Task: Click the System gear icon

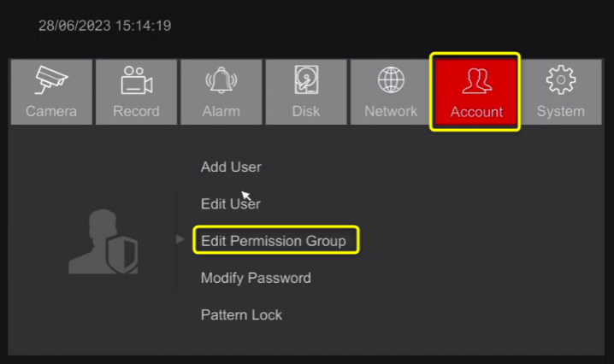Action: click(561, 81)
